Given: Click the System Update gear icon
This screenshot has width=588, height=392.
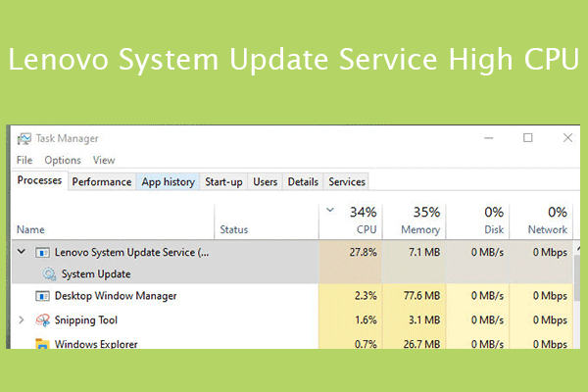Looking at the screenshot, I should pos(49,273).
